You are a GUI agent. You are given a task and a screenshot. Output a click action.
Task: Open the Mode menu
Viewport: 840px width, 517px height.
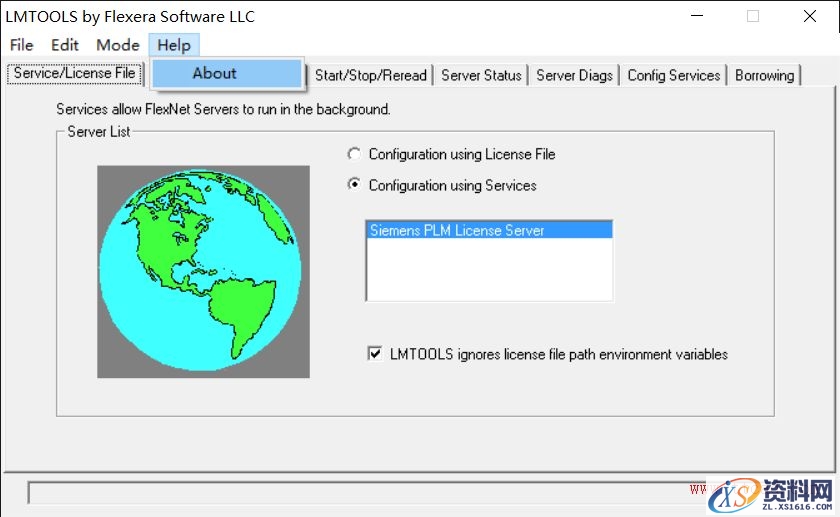click(118, 45)
